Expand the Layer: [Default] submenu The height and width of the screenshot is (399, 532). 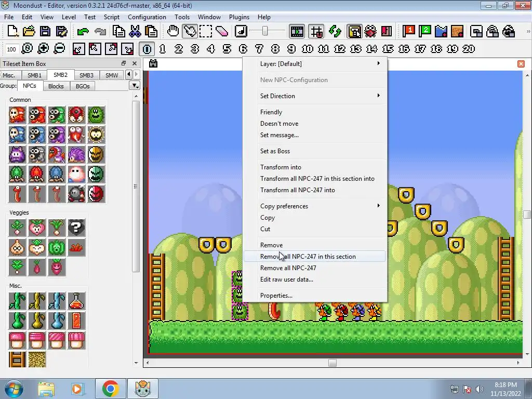(315, 64)
